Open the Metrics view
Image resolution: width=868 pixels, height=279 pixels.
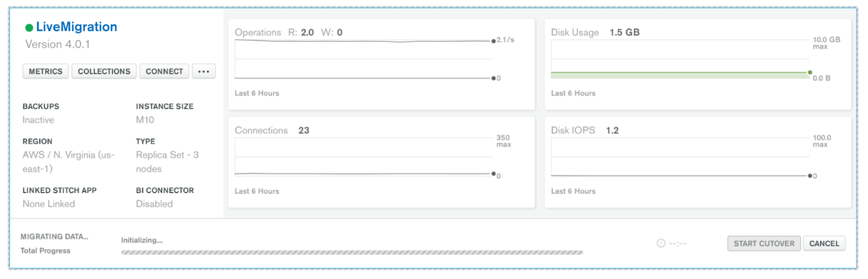(46, 71)
